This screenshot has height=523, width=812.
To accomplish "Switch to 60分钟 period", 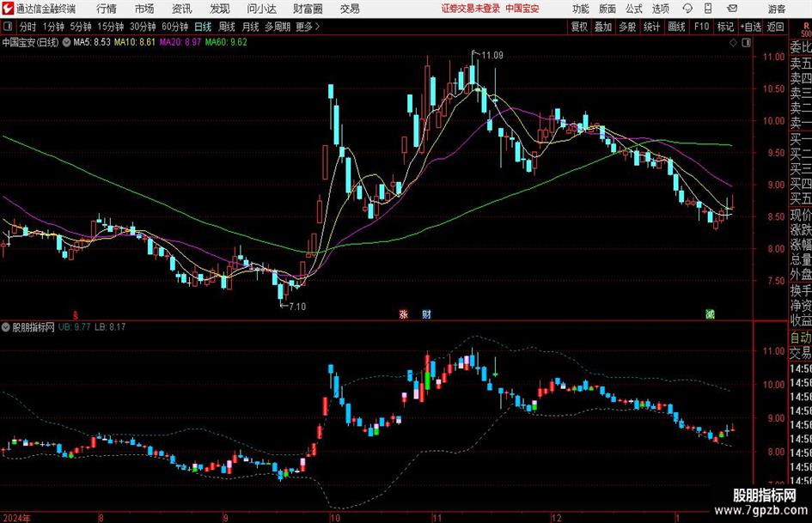I will [x=174, y=27].
